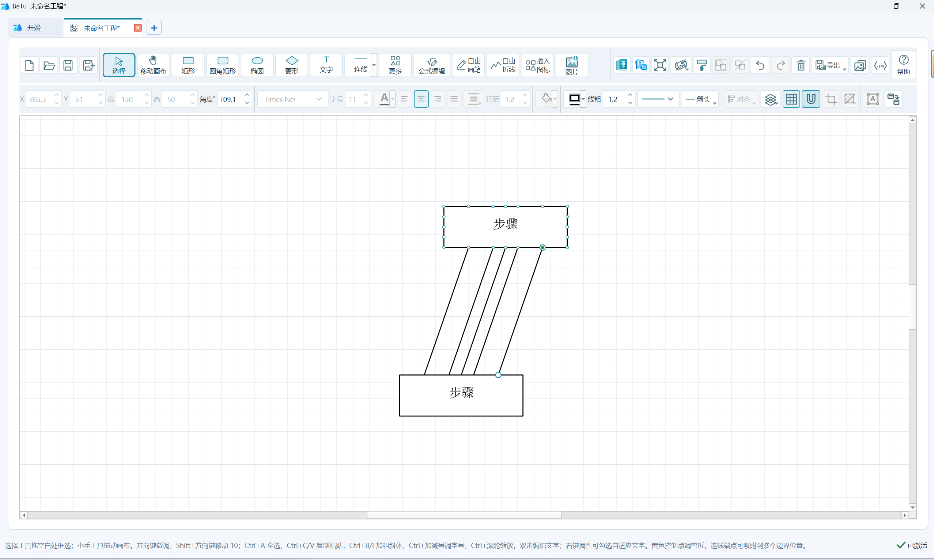Select the 自由折线 polyline tool

(x=503, y=65)
